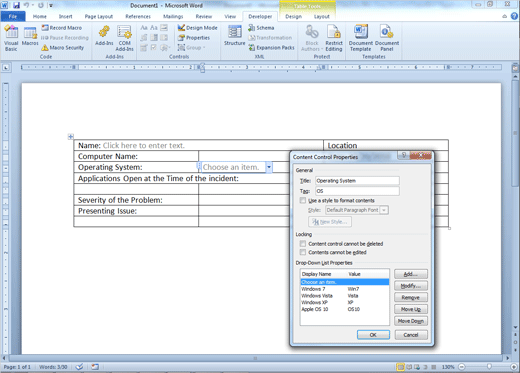Click the Move Down button

[411, 321]
